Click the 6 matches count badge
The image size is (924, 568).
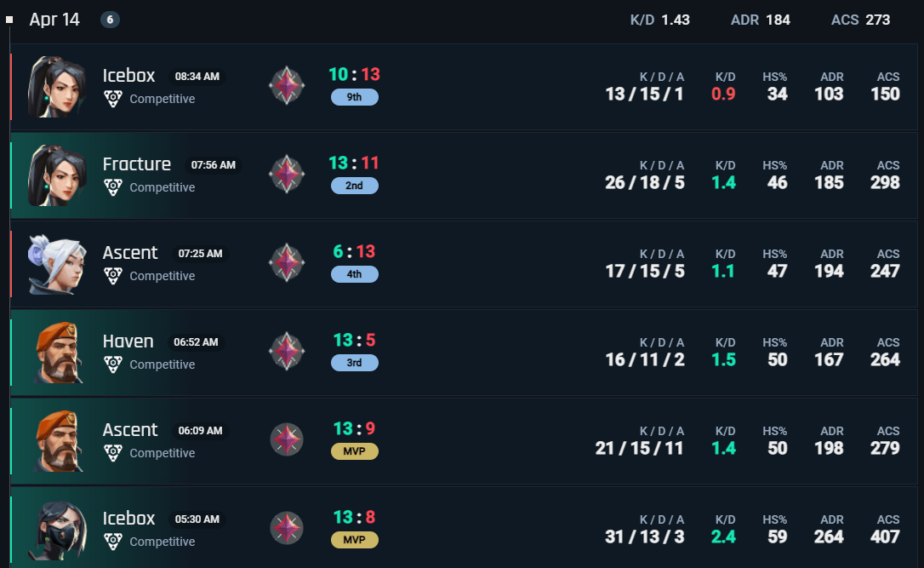[x=111, y=20]
